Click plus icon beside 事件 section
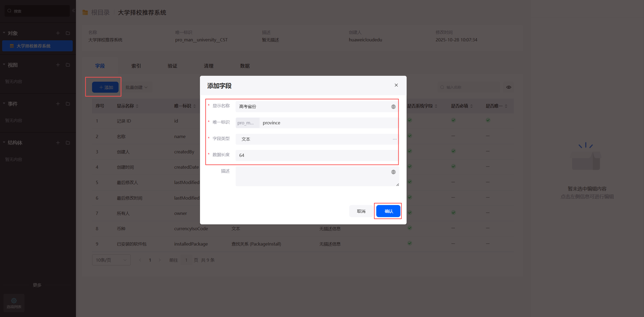This screenshot has height=317, width=644. click(x=58, y=104)
